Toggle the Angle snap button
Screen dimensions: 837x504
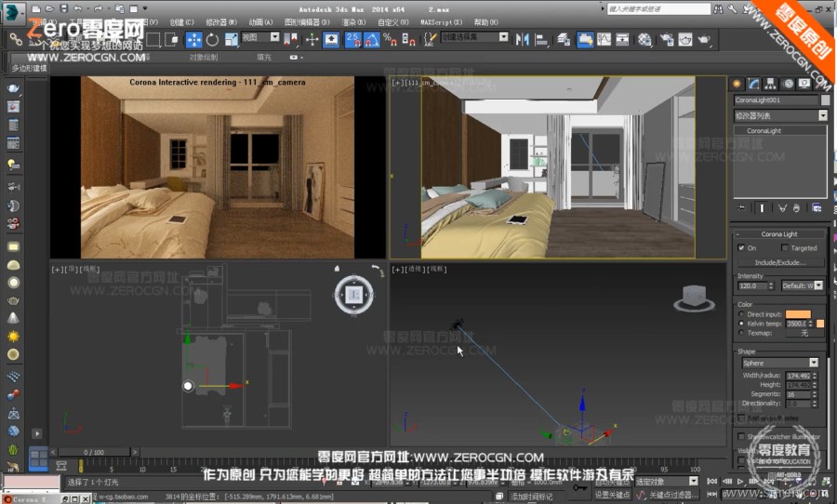371,39
